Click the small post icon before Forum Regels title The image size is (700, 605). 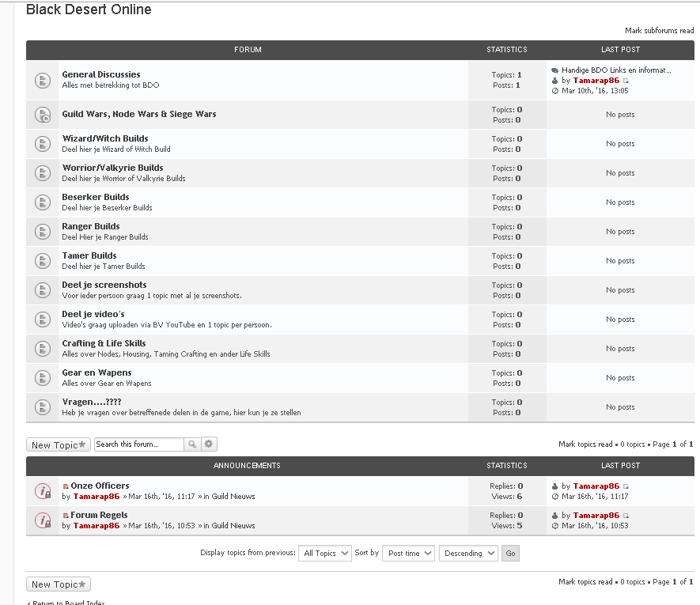[66, 516]
